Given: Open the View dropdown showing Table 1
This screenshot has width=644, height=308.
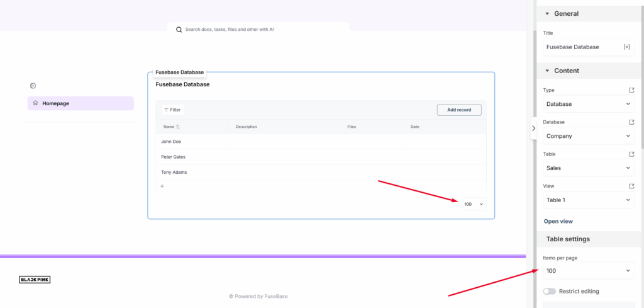Looking at the screenshot, I should pos(588,200).
